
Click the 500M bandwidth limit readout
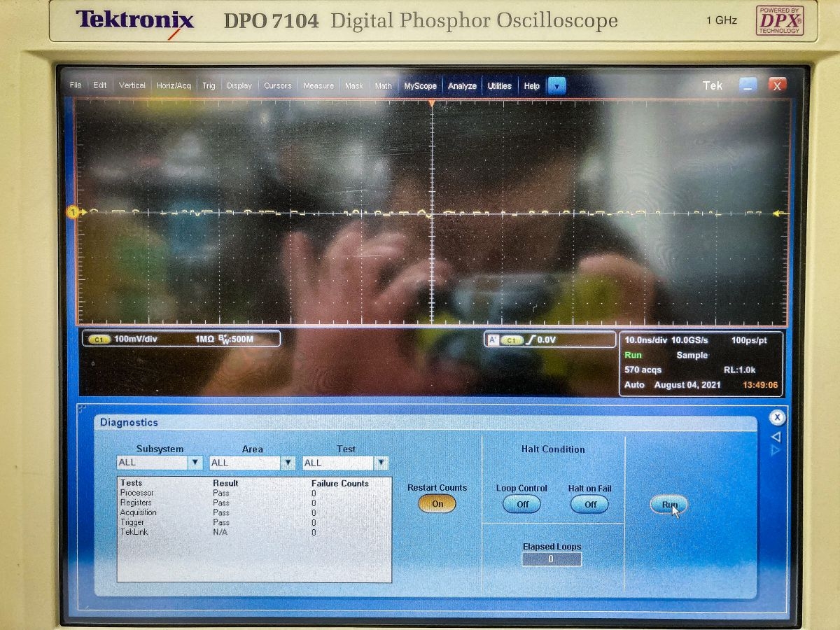coord(237,339)
